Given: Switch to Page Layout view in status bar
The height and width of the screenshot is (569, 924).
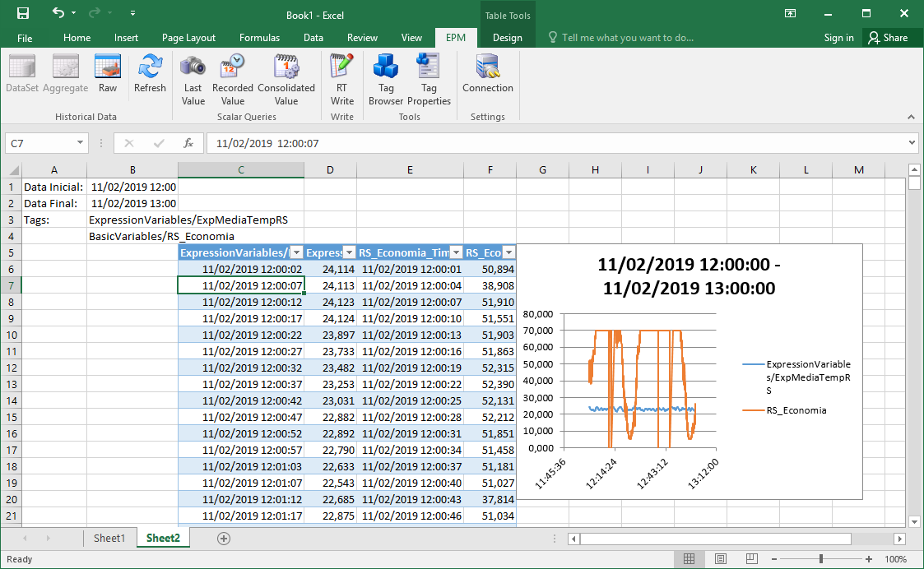Looking at the screenshot, I should pyautogui.click(x=722, y=559).
